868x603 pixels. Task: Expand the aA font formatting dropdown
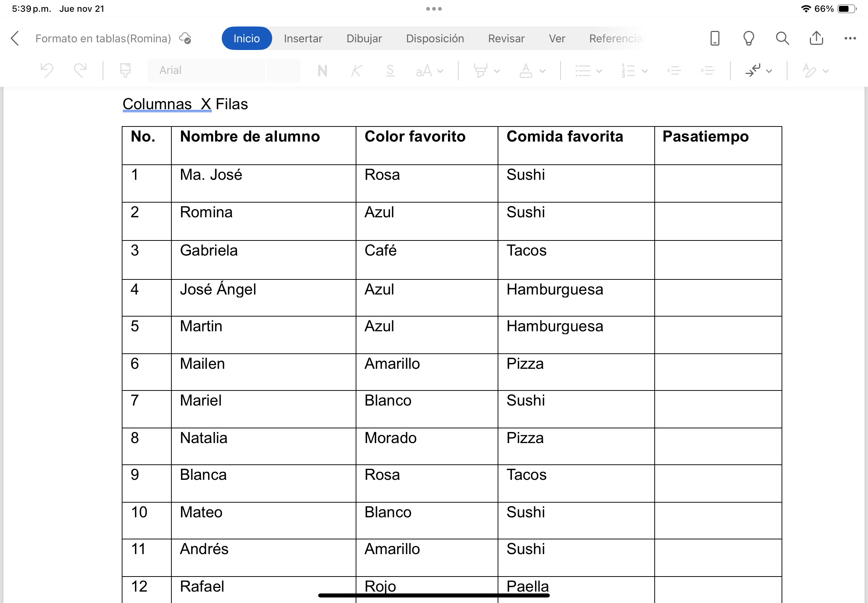[x=429, y=71]
